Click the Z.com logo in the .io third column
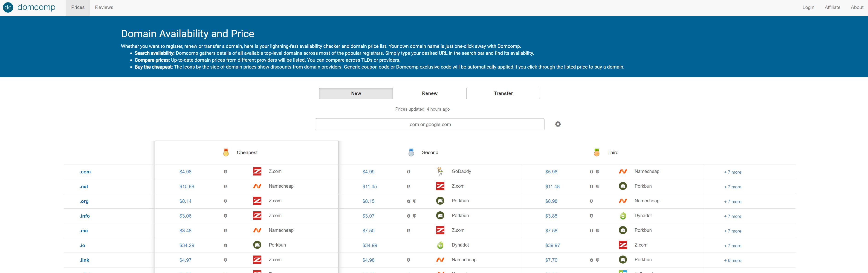This screenshot has height=273, width=868. point(623,245)
